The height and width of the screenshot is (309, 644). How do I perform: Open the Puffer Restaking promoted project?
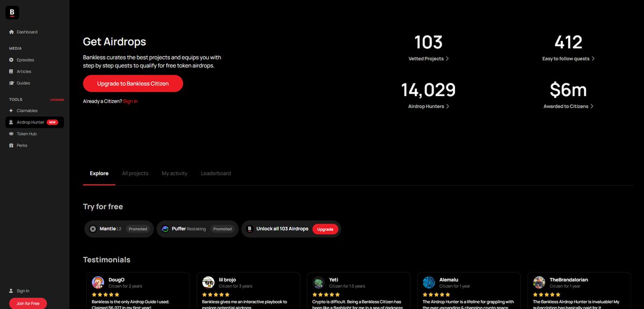point(198,229)
